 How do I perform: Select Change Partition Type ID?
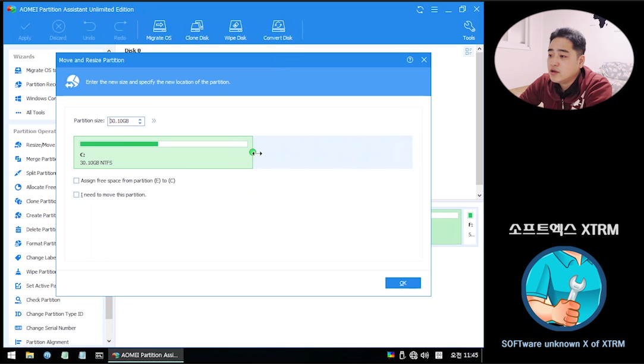click(49, 314)
